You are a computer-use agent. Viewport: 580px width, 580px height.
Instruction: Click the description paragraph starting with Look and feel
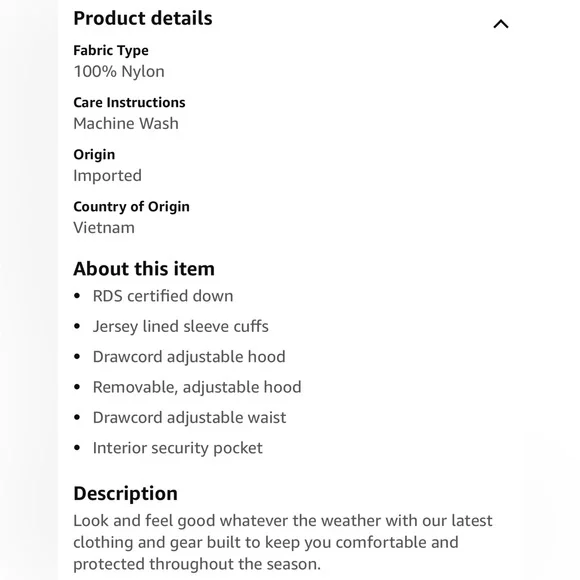283,543
